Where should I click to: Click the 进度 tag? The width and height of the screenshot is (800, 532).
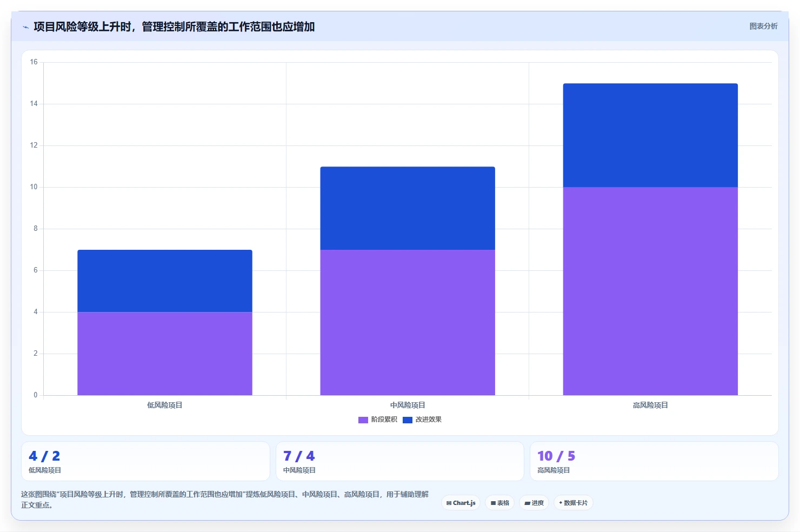(534, 503)
